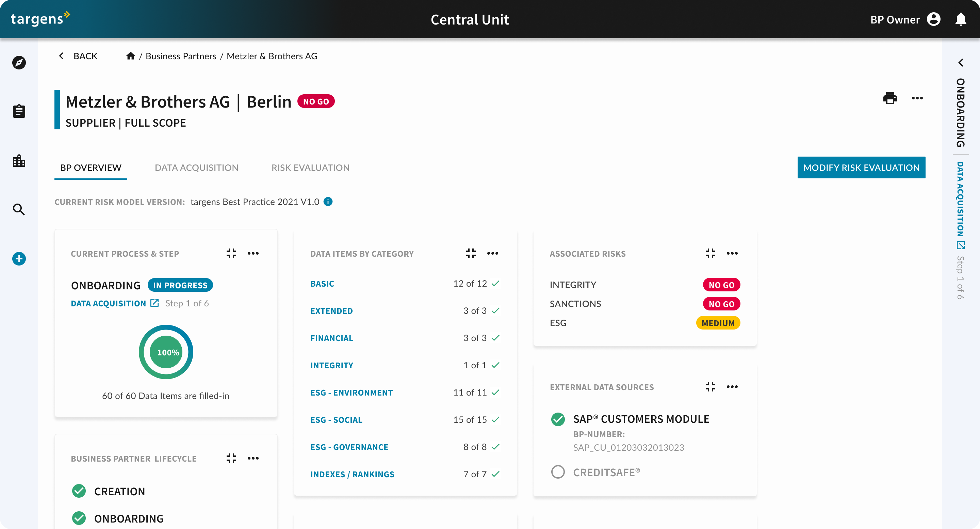Switch to Data Acquisition tab
The image size is (980, 529).
coord(196,168)
